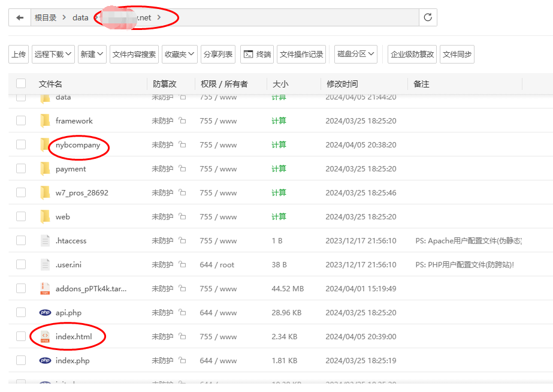Select the framework folder checkbox
The height and width of the screenshot is (392, 553).
(21, 120)
